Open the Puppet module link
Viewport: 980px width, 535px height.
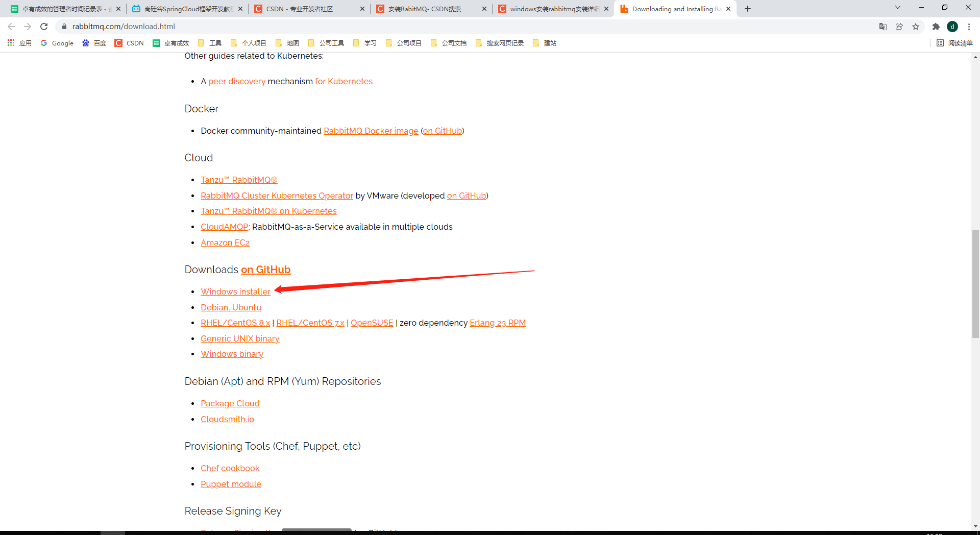pyautogui.click(x=231, y=484)
